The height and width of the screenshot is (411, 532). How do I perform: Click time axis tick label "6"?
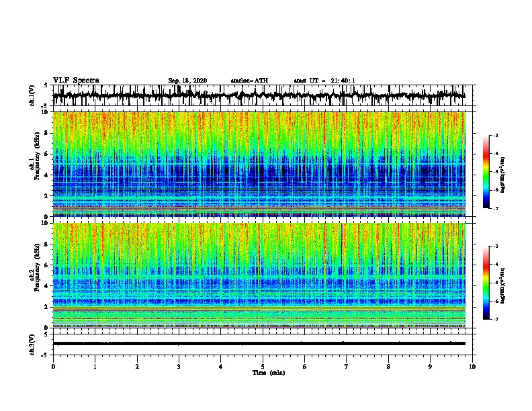tap(305, 367)
